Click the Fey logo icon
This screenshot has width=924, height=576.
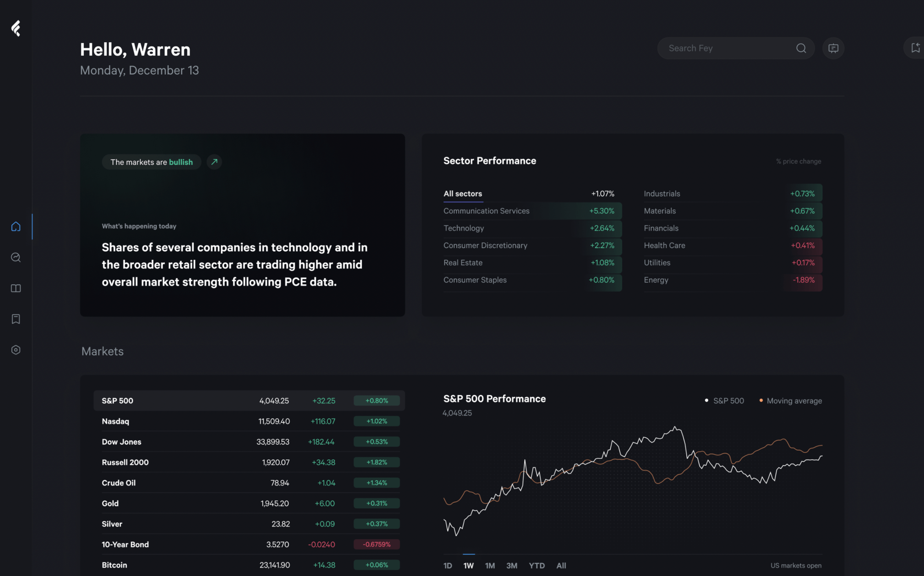[x=16, y=28]
